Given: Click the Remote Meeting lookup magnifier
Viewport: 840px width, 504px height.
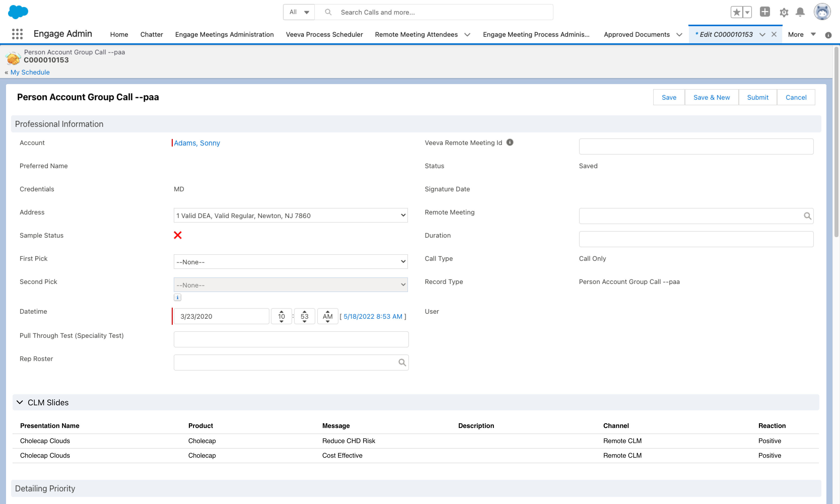Looking at the screenshot, I should click(807, 216).
